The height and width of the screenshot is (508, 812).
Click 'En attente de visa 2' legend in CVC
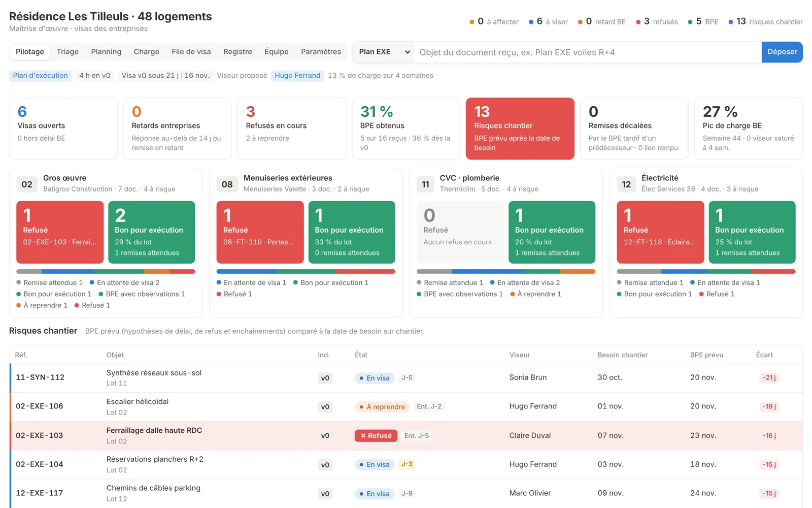click(x=525, y=283)
